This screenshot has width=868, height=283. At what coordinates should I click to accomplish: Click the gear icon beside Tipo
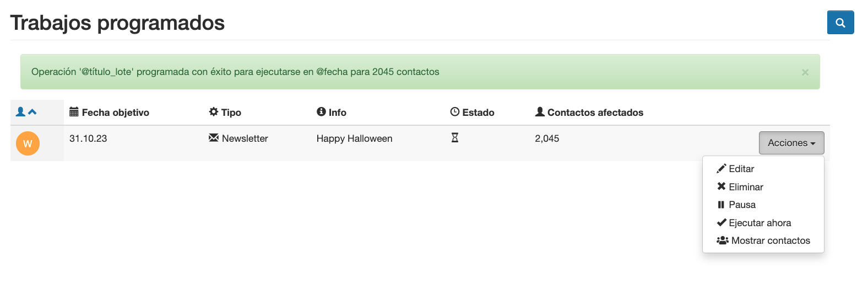pyautogui.click(x=214, y=112)
